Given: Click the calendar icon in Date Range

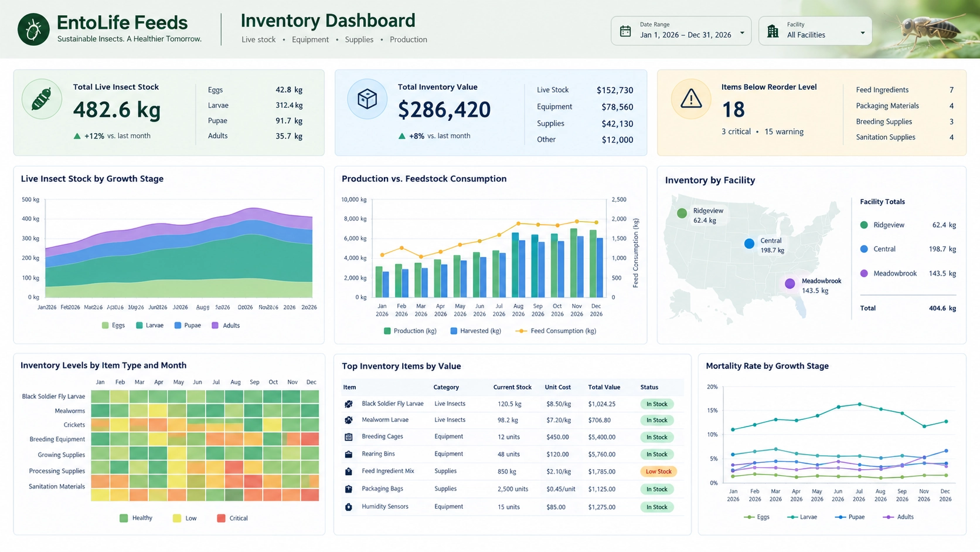Looking at the screenshot, I should 625,31.
